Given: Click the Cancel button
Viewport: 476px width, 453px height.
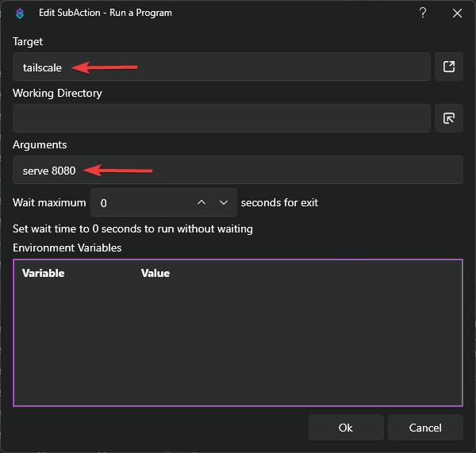Looking at the screenshot, I should pos(425,428).
